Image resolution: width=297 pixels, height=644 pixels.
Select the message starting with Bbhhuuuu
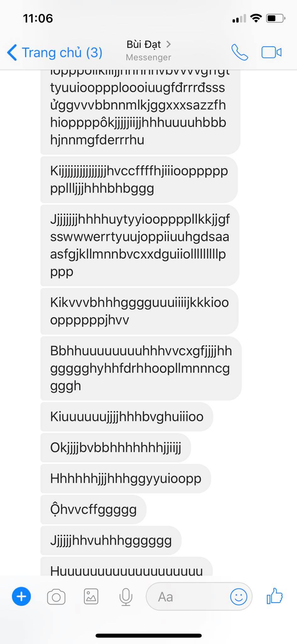141,368
